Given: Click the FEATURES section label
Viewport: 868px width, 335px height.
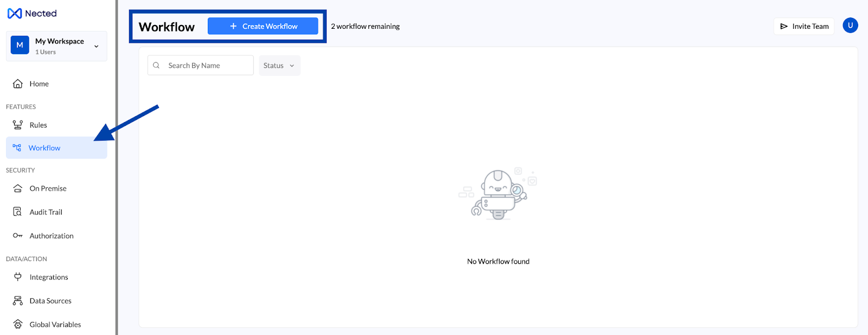Looking at the screenshot, I should pos(21,107).
